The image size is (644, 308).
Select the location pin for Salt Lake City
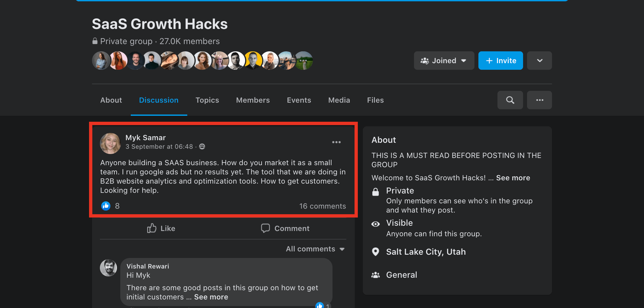click(x=375, y=252)
